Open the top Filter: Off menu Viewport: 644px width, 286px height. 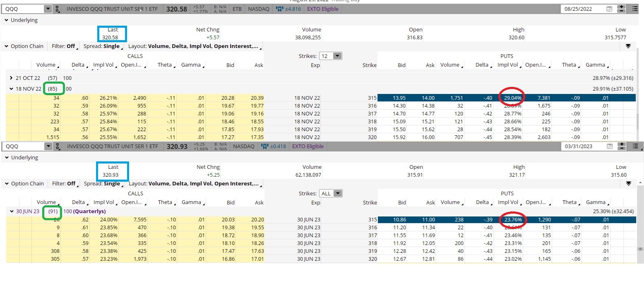(x=63, y=46)
